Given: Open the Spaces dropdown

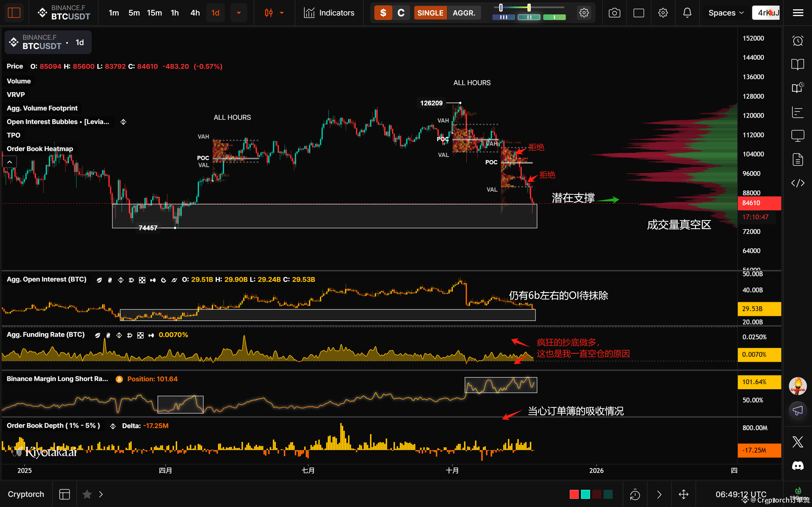Looking at the screenshot, I should (x=726, y=13).
